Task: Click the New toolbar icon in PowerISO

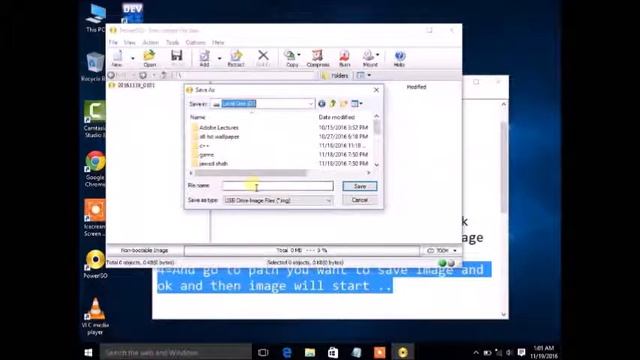Action: click(x=117, y=58)
